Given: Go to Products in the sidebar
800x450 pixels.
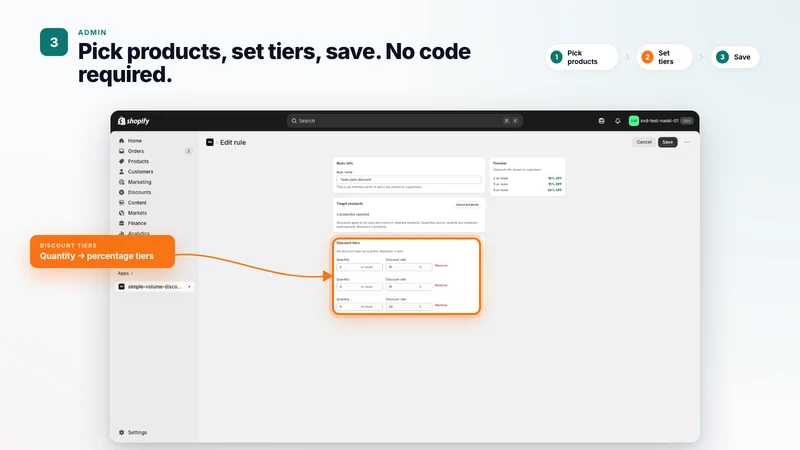Looking at the screenshot, I should (x=138, y=161).
